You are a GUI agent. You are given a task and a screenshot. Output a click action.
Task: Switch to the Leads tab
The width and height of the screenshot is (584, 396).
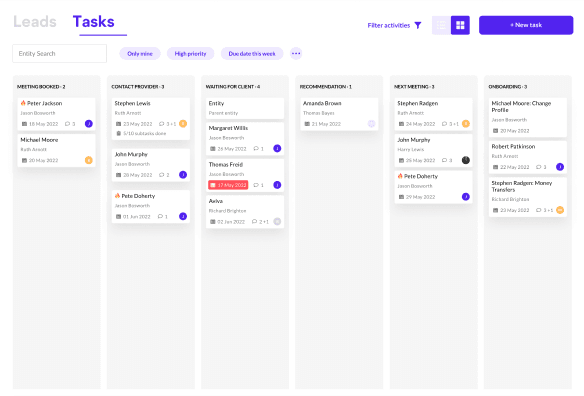(x=35, y=22)
